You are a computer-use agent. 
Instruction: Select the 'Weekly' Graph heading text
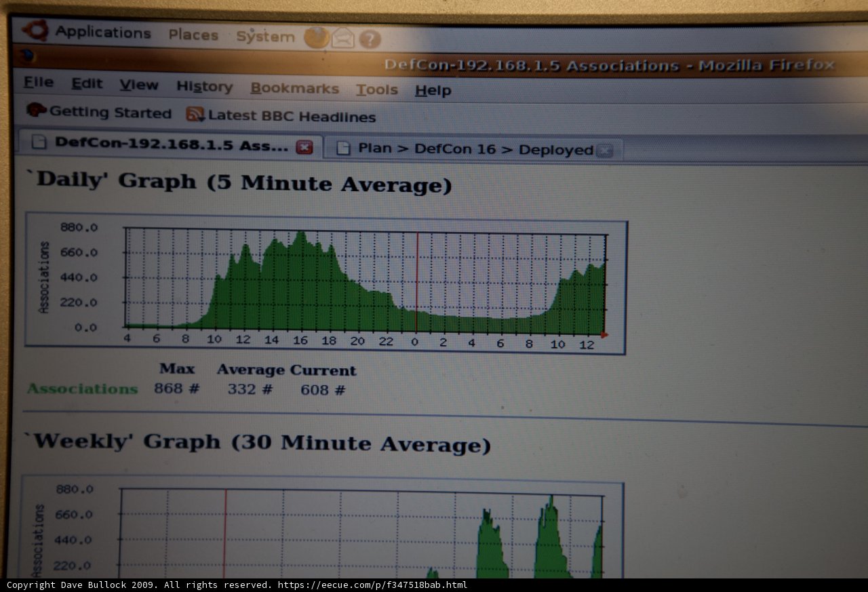point(258,443)
